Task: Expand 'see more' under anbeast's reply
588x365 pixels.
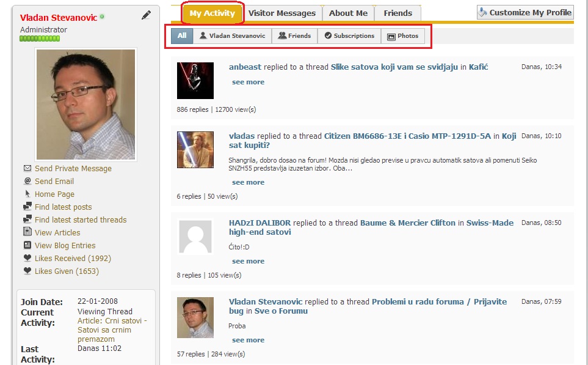Action: [x=248, y=82]
